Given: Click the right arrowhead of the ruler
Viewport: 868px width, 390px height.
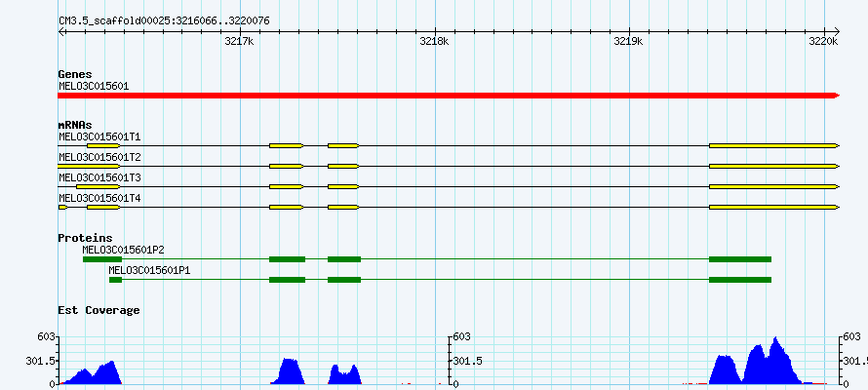Looking at the screenshot, I should click(836, 31).
